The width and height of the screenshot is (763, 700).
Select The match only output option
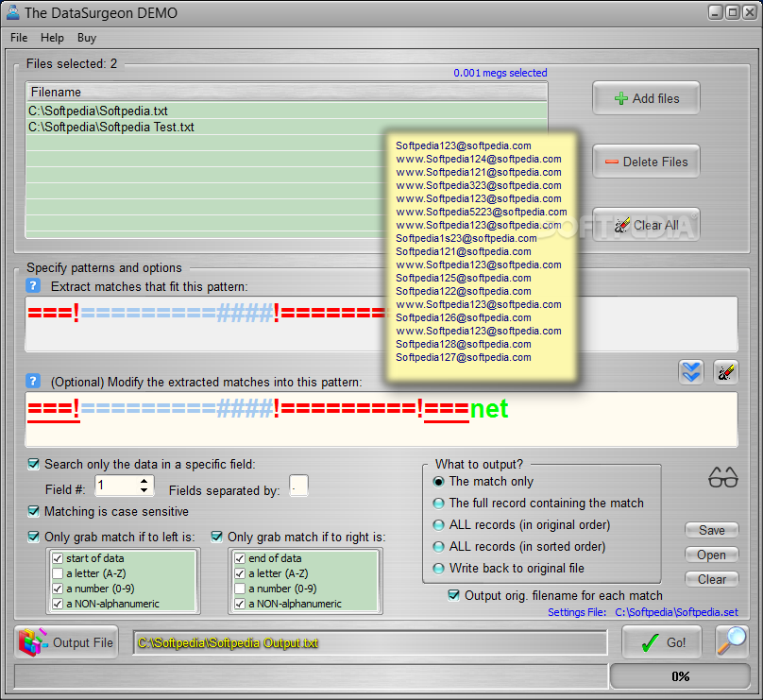(438, 482)
